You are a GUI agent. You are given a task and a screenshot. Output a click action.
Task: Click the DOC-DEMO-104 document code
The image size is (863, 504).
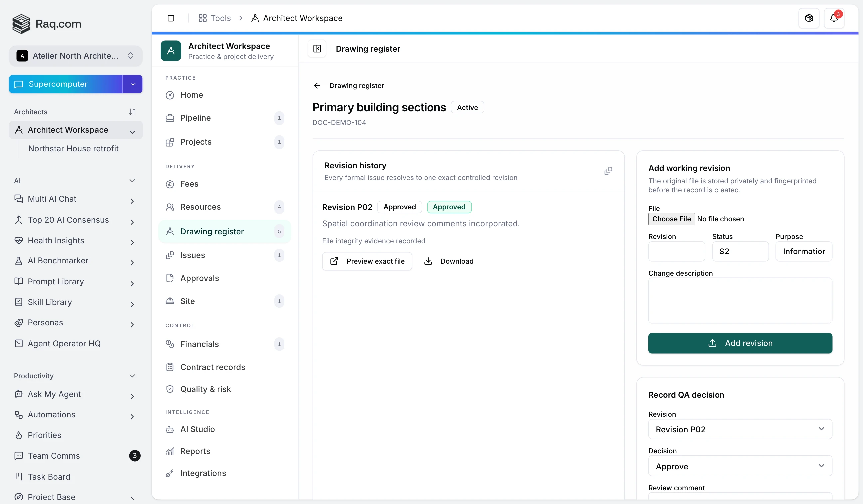tap(339, 122)
